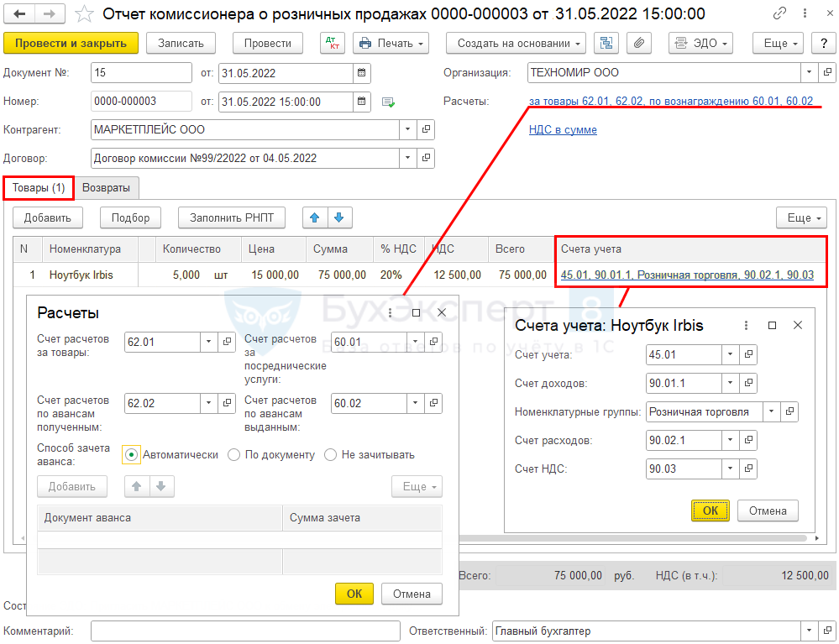Expand Контрагент dropdown list
The height and width of the screenshot is (644, 839).
point(407,129)
